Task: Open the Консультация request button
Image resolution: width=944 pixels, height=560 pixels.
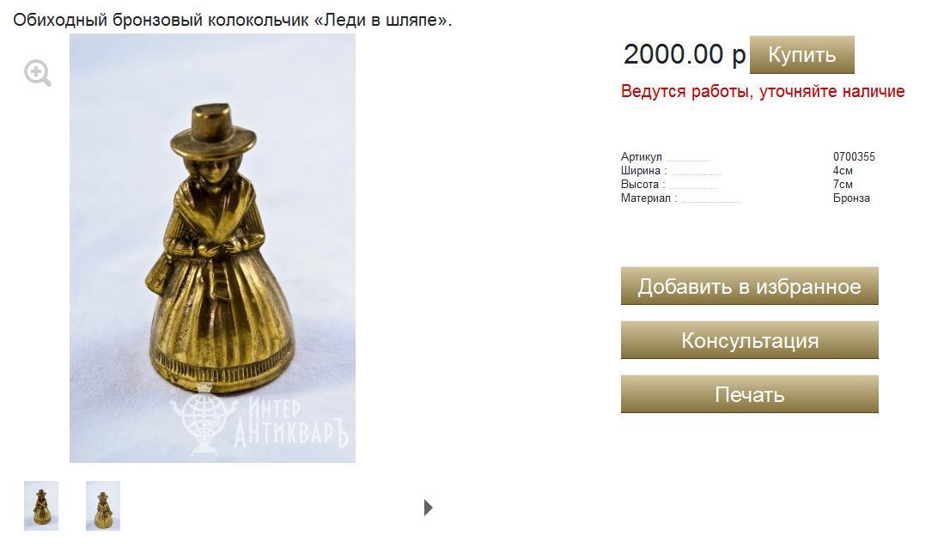Action: tap(750, 340)
